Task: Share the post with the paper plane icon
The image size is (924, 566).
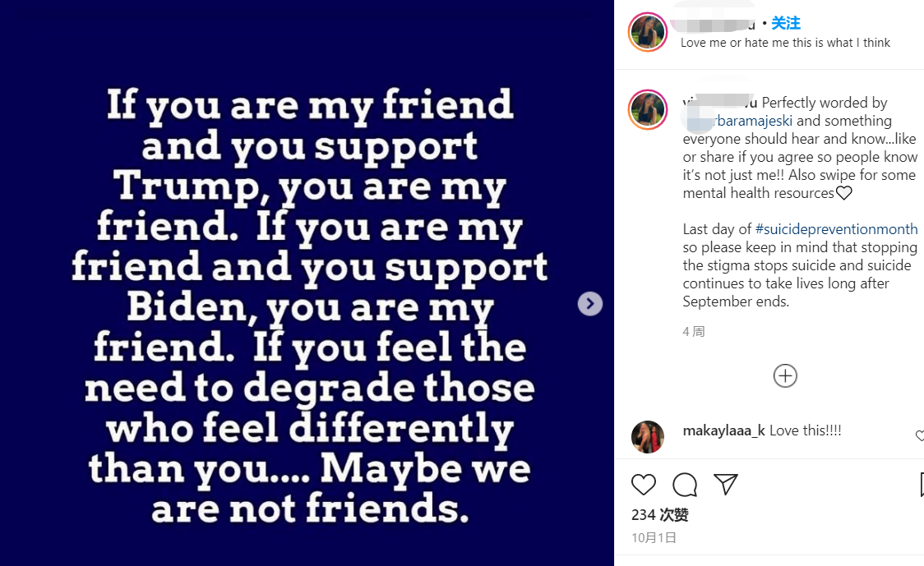Action: [725, 485]
